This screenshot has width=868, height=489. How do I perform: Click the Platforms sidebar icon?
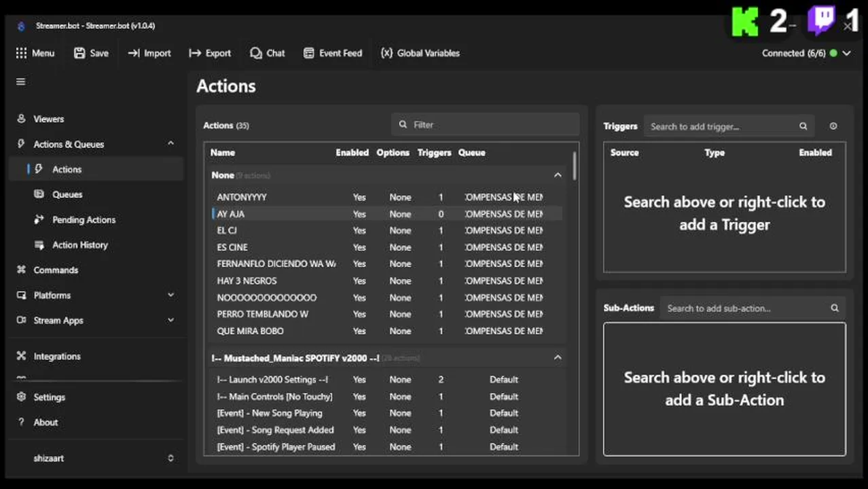(21, 295)
